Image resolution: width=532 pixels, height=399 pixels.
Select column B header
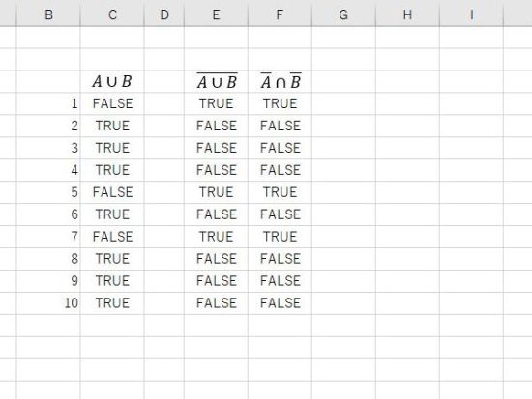click(48, 14)
